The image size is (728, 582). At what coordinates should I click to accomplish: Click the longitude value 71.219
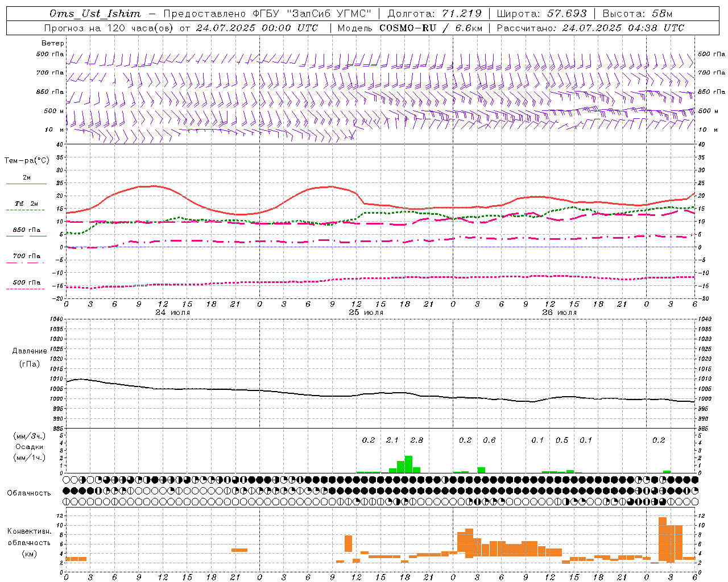461,14
